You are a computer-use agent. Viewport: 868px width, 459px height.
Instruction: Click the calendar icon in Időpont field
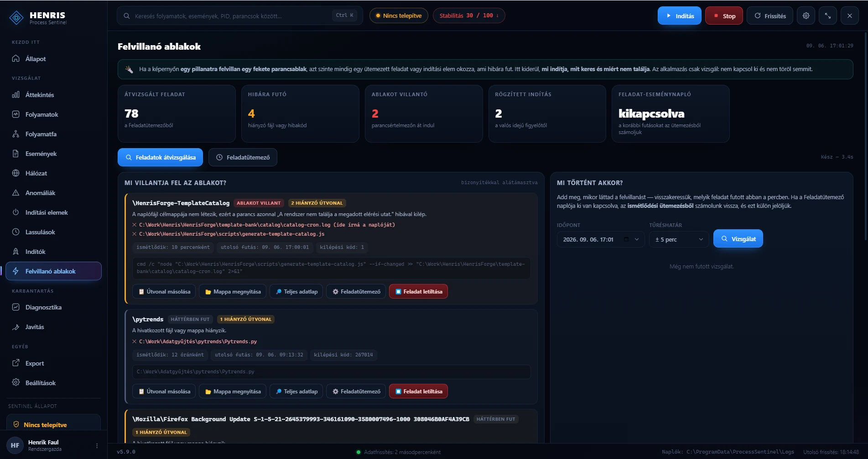coord(626,239)
